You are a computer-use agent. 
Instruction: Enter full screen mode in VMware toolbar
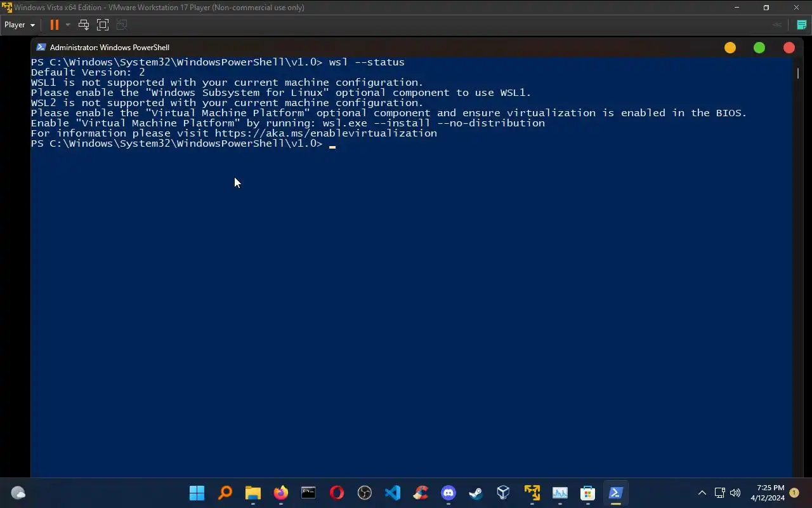pyautogui.click(x=103, y=25)
